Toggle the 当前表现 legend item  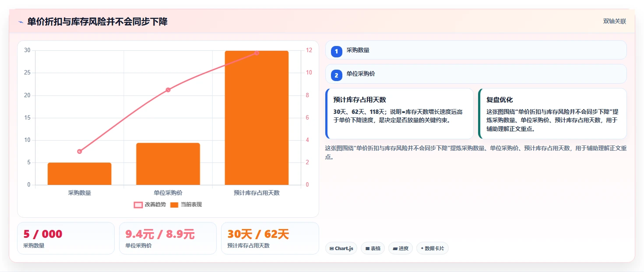(x=186, y=205)
